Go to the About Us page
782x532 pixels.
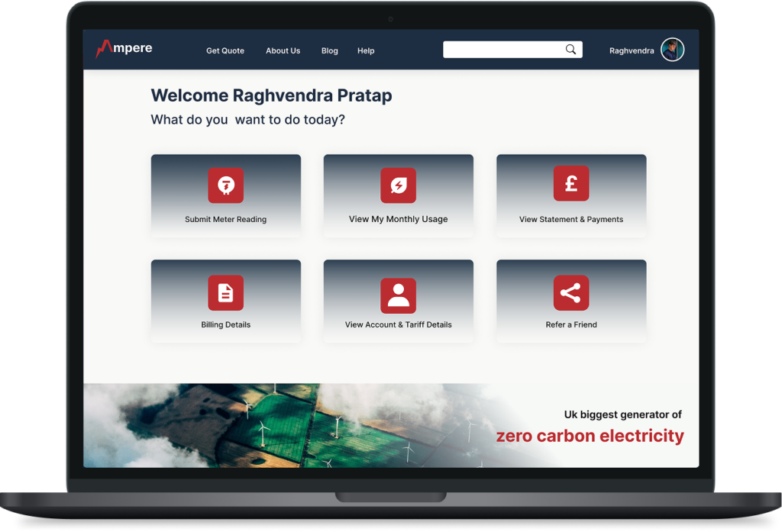pos(283,51)
